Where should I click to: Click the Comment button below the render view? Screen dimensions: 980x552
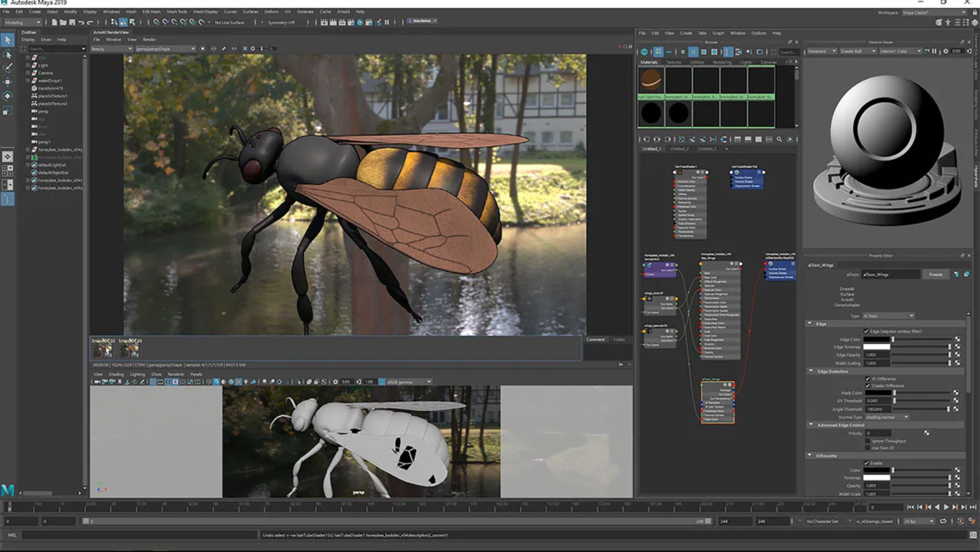point(596,339)
